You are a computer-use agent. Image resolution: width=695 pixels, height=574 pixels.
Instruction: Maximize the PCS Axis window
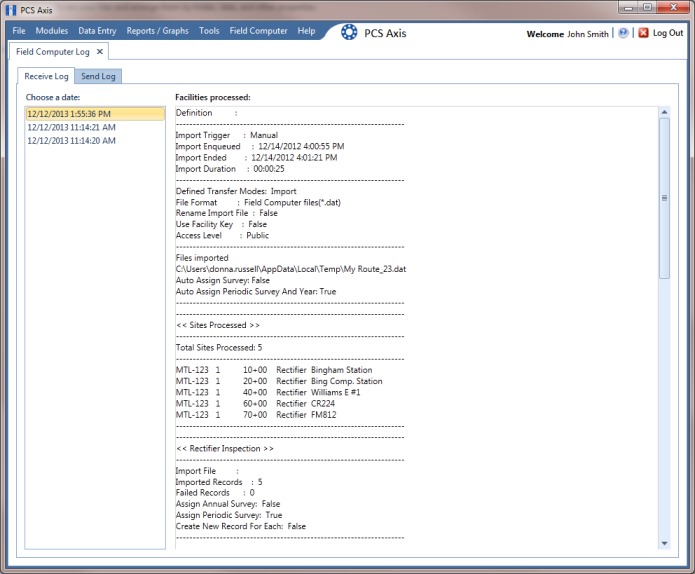click(648, 8)
